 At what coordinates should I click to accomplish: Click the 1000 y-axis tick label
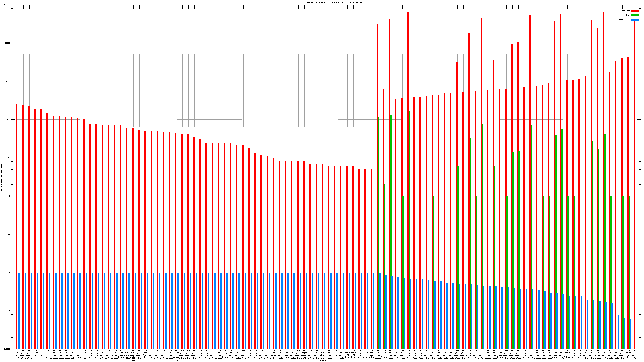click(x=8, y=81)
